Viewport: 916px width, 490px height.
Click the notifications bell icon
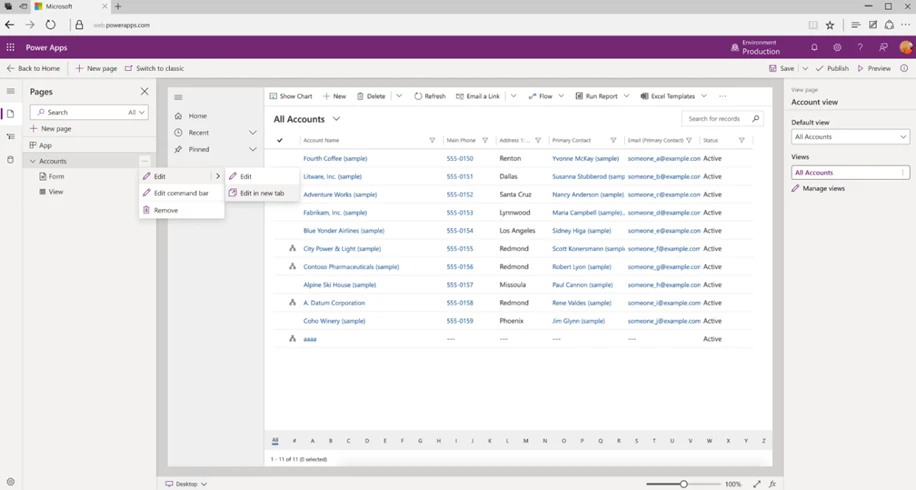click(x=814, y=47)
